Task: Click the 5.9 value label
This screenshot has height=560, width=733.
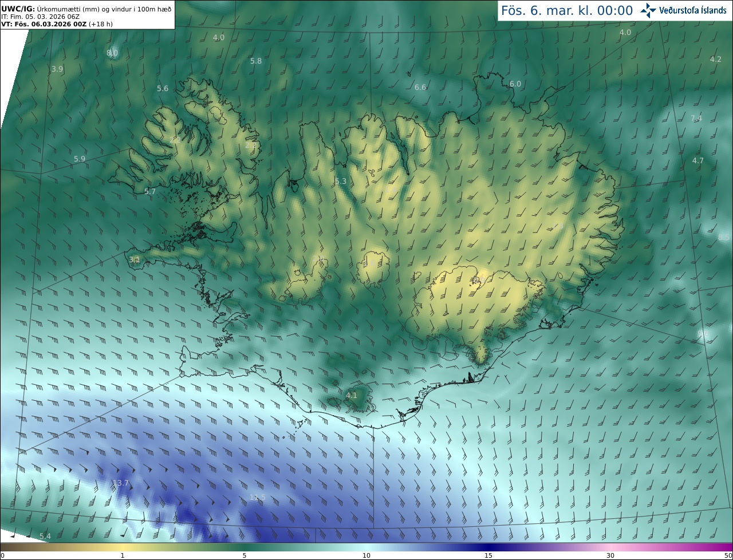Action: coord(80,159)
